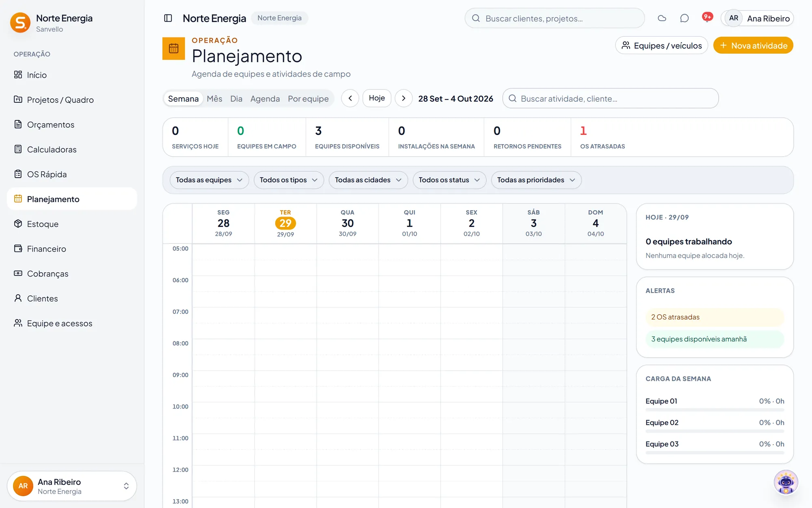Open notifications with 9+ badge
The height and width of the screenshot is (508, 812).
707,18
